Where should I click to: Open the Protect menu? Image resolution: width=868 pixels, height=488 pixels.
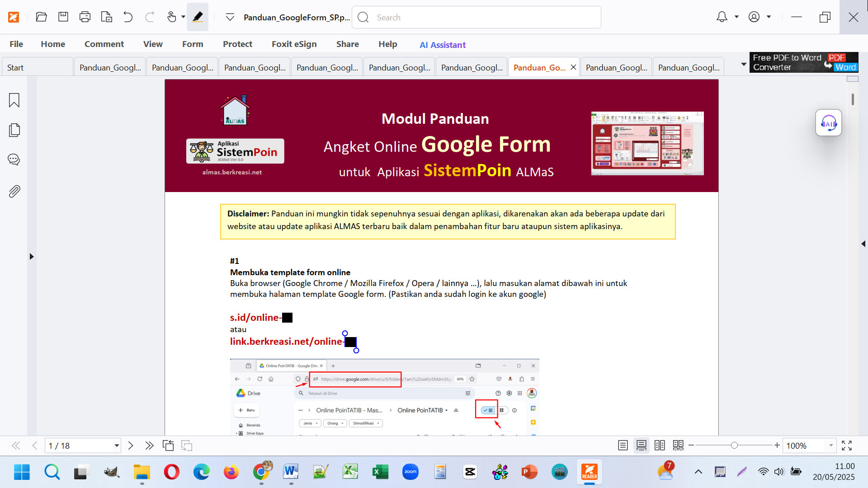[237, 44]
